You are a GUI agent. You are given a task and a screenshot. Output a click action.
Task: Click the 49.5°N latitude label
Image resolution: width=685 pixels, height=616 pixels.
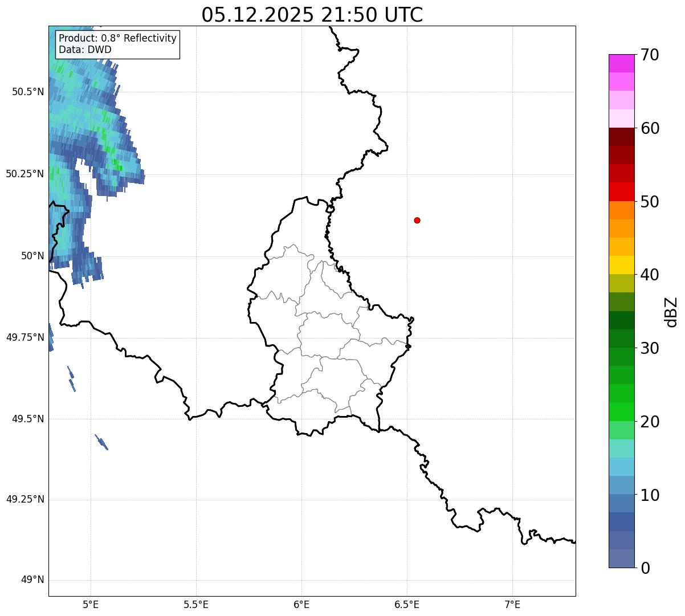tap(28, 419)
